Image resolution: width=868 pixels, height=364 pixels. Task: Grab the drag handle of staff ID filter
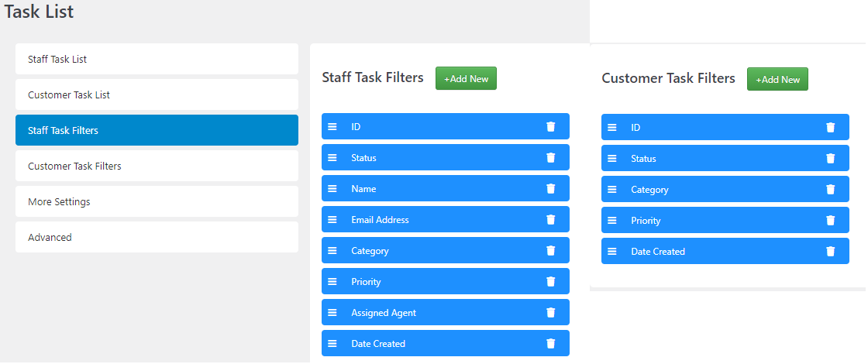332,127
